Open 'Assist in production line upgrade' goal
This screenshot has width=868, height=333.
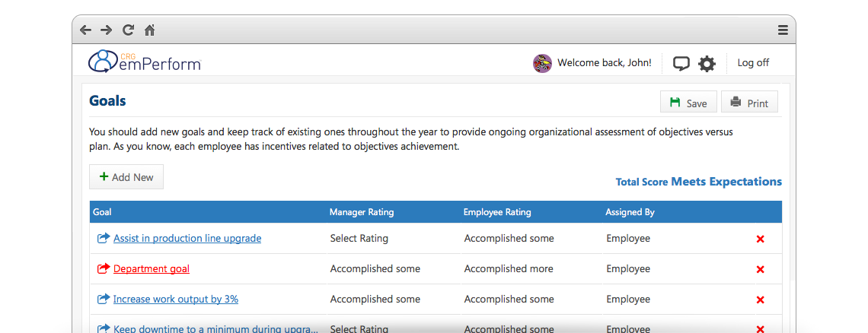(x=187, y=239)
